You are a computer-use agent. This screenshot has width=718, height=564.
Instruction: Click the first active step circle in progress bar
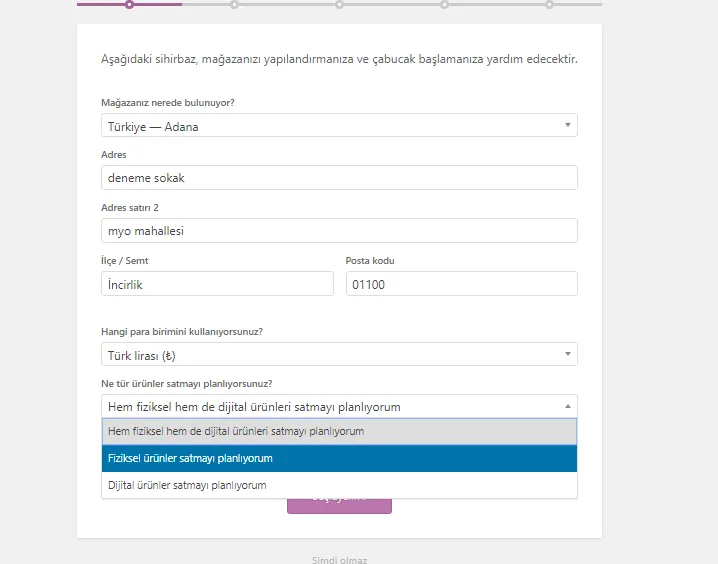(x=130, y=5)
